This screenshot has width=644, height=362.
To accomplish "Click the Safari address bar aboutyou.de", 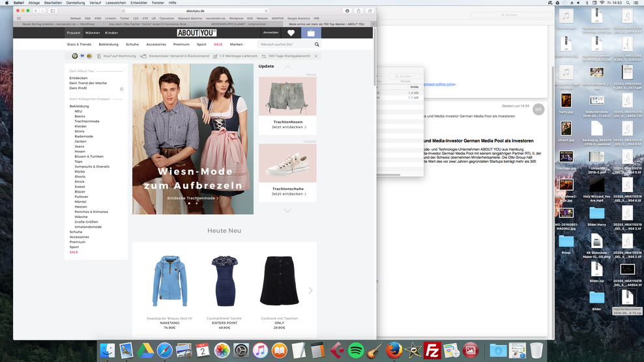I will [x=195, y=11].
